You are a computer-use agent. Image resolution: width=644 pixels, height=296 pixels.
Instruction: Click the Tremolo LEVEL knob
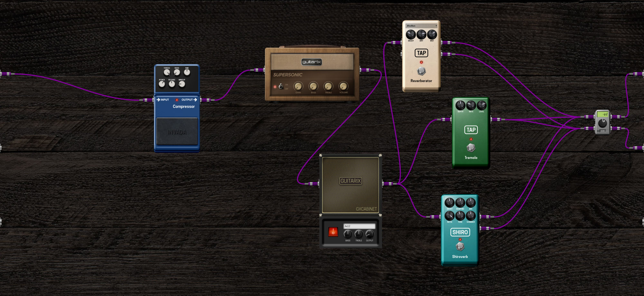tap(481, 105)
